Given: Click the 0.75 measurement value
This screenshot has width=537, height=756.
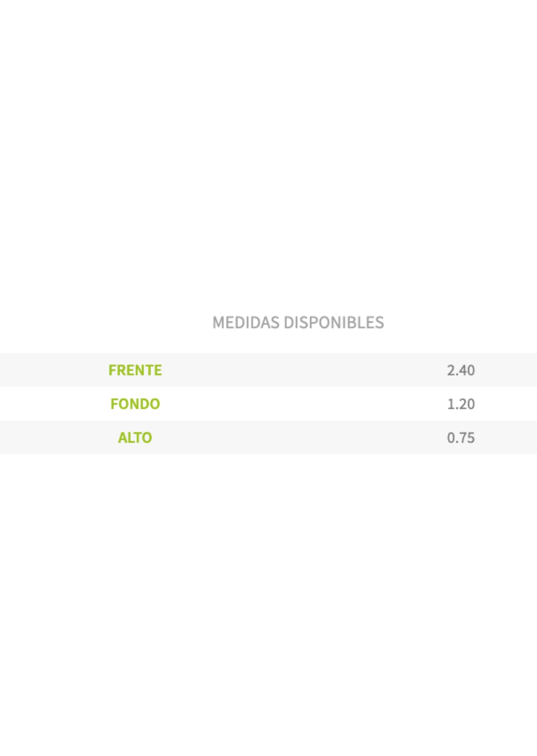Looking at the screenshot, I should (x=460, y=438).
